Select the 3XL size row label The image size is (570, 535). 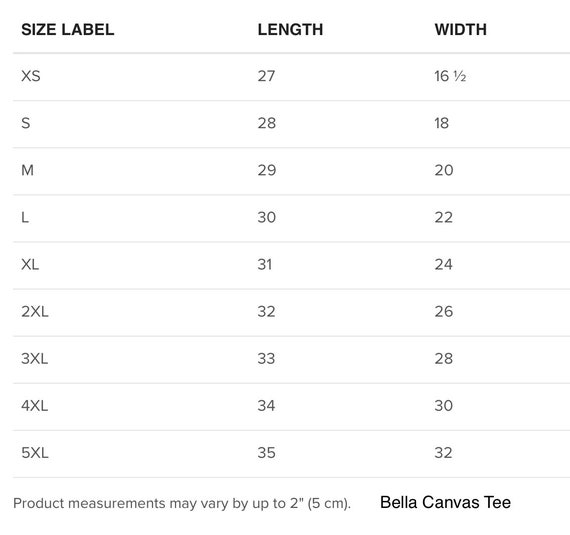click(35, 359)
